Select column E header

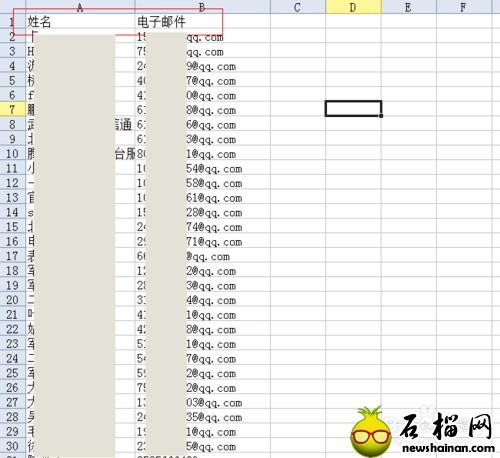point(409,7)
